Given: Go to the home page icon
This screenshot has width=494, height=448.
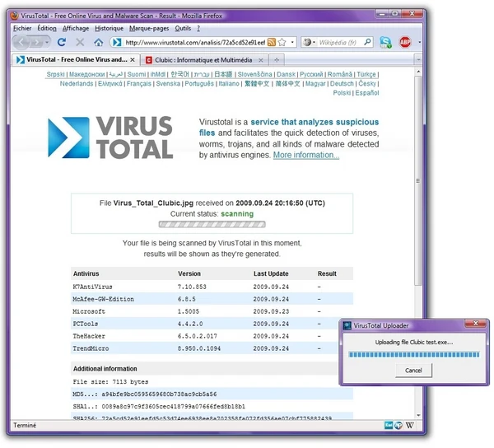Looking at the screenshot, I should (x=99, y=42).
